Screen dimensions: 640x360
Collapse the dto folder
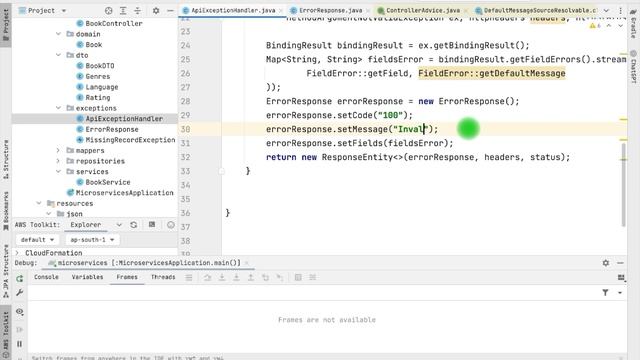[58, 55]
